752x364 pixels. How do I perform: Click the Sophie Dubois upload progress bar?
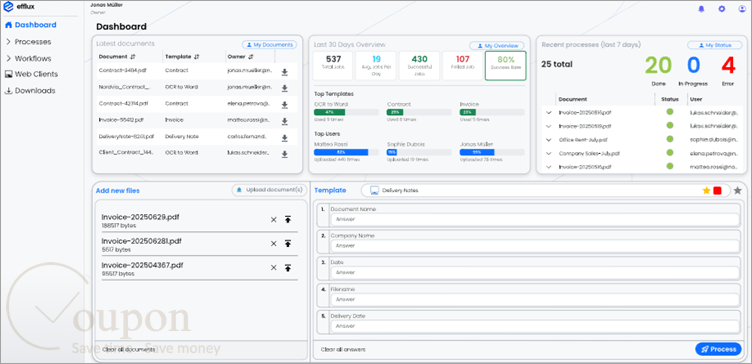pos(419,152)
